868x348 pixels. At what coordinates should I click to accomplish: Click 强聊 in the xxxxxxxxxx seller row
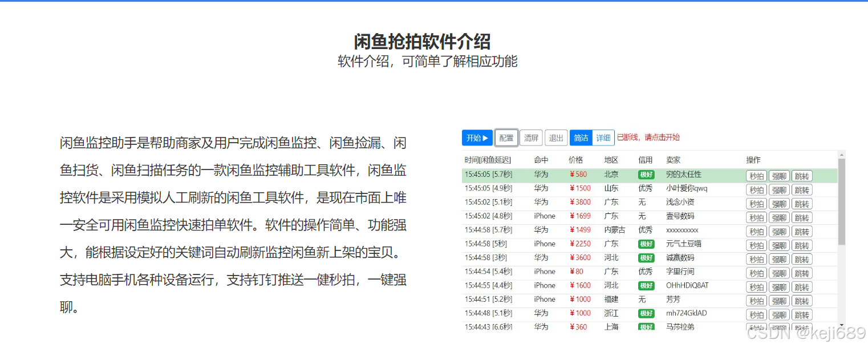tap(779, 232)
